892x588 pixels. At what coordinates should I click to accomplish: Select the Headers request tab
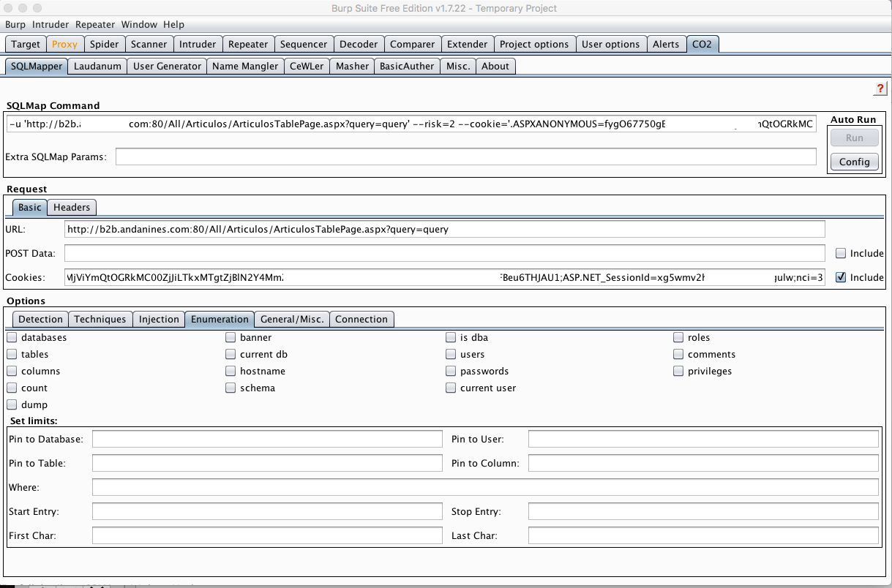72,208
